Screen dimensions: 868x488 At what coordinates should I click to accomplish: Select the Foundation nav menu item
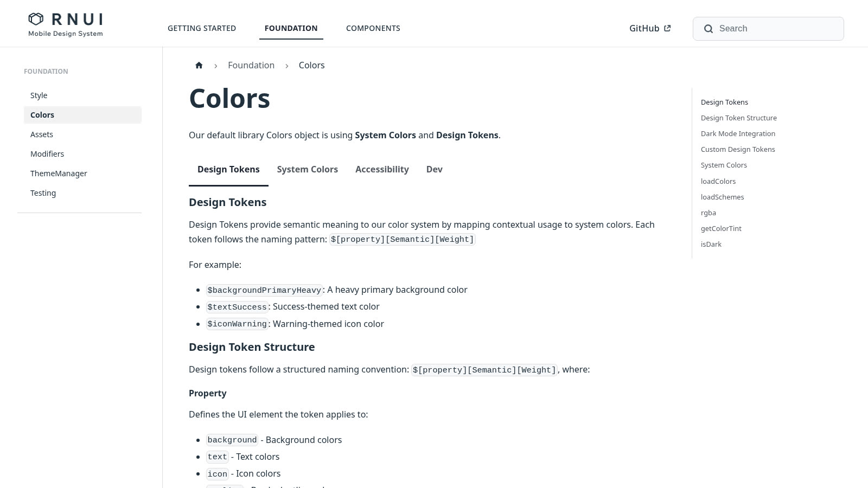coord(291,28)
